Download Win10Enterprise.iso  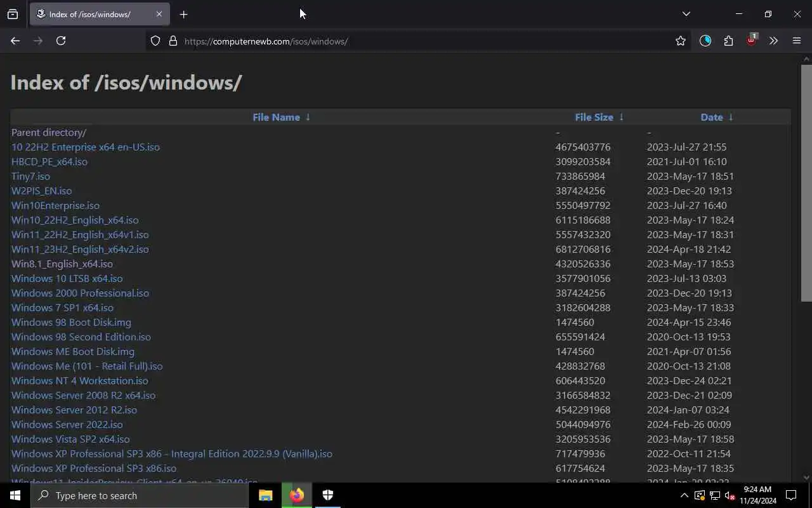pyautogui.click(x=55, y=205)
